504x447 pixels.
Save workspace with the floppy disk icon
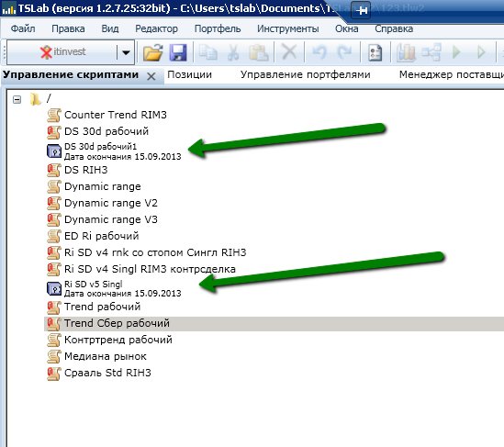coord(178,52)
